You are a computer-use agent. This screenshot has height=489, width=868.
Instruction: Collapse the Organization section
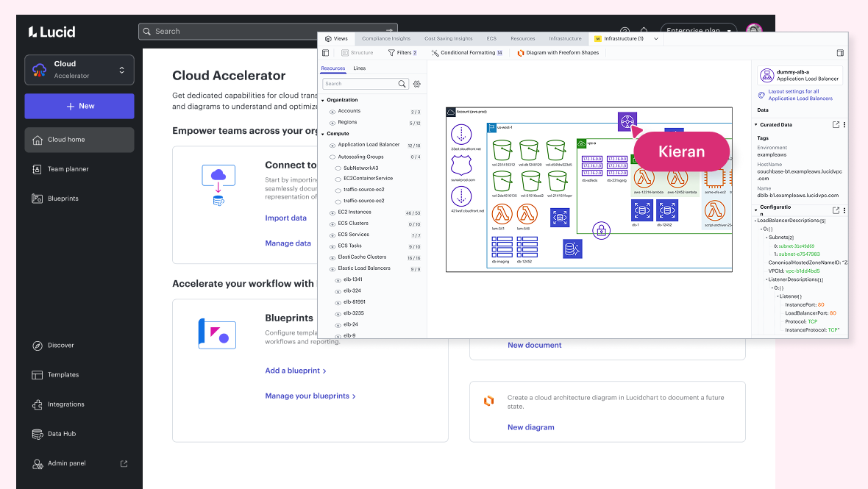(323, 101)
